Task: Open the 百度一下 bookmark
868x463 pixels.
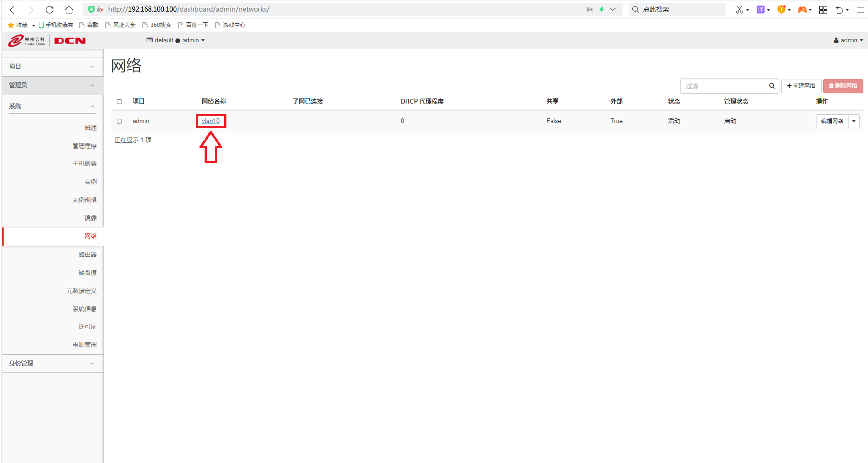Action: tap(193, 25)
